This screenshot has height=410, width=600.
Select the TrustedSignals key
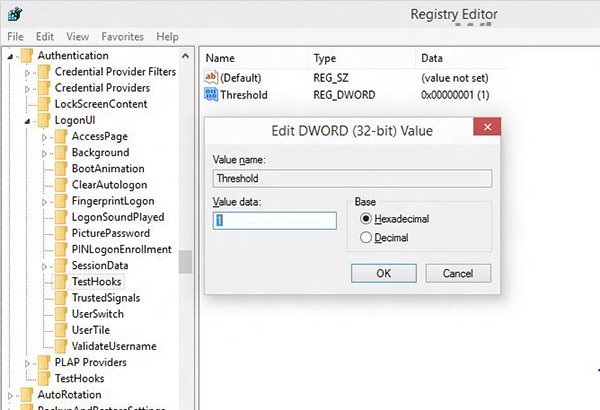pyautogui.click(x=106, y=298)
